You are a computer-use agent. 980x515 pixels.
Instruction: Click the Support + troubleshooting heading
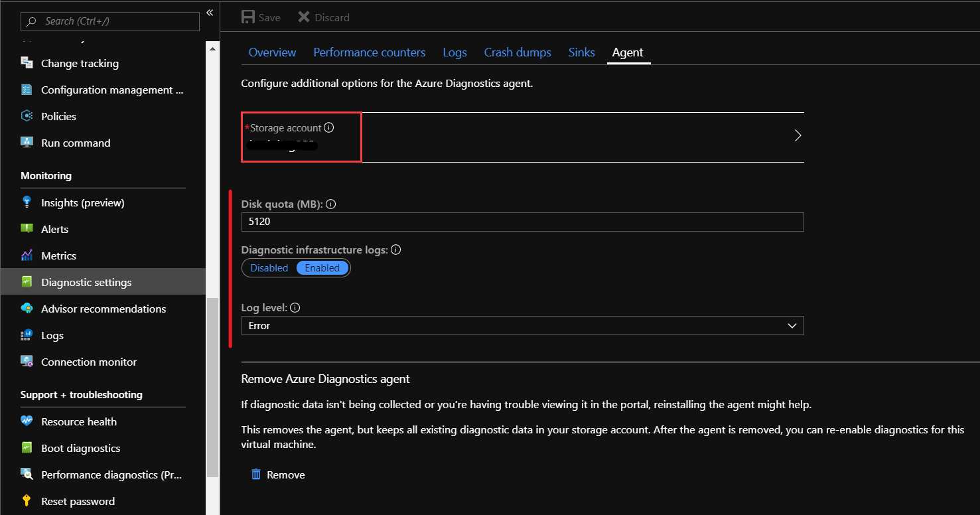pyautogui.click(x=82, y=395)
